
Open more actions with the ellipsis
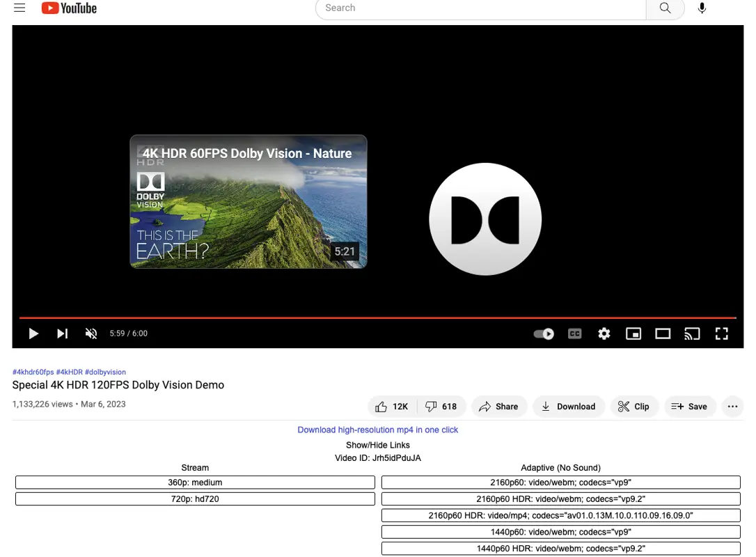pyautogui.click(x=732, y=406)
